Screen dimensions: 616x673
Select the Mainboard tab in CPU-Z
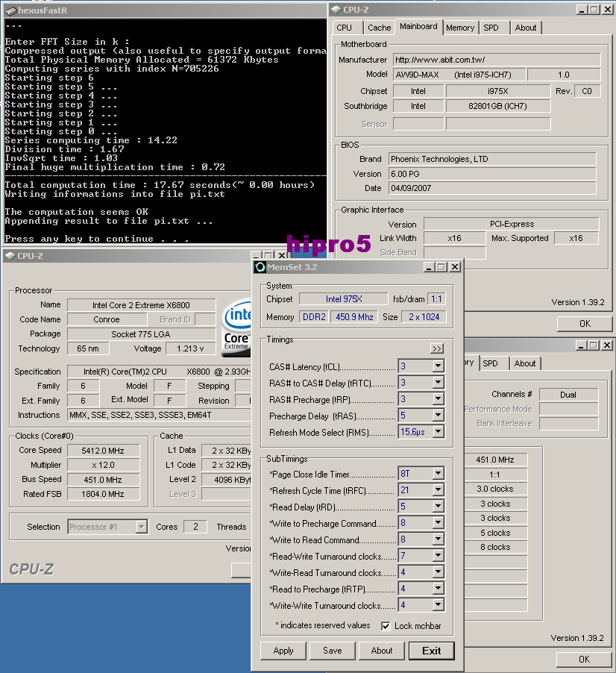(x=418, y=26)
